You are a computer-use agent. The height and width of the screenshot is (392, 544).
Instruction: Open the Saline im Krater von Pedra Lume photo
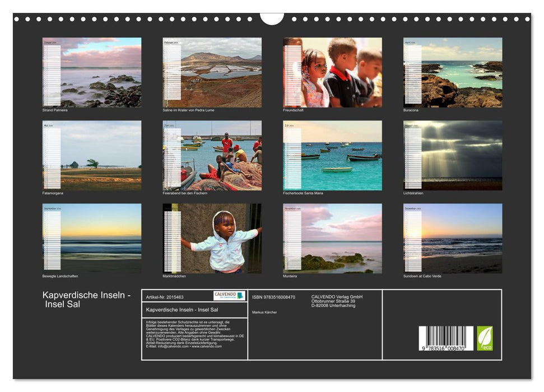(x=212, y=72)
